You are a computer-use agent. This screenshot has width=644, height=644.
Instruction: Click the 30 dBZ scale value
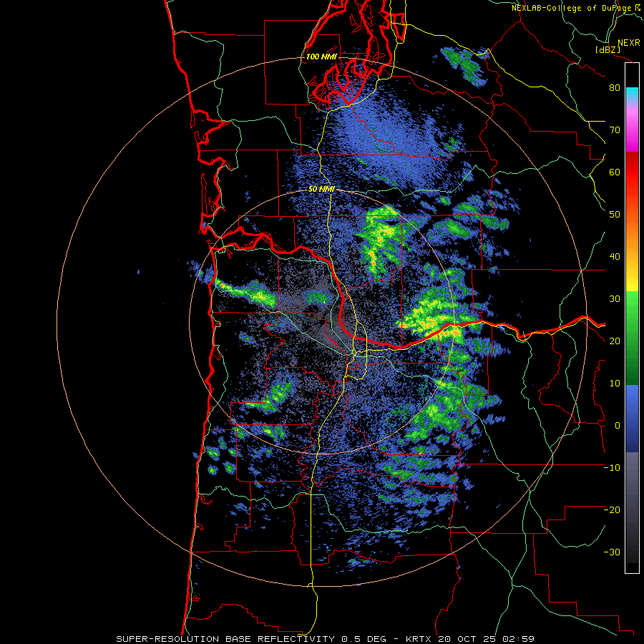click(x=615, y=299)
